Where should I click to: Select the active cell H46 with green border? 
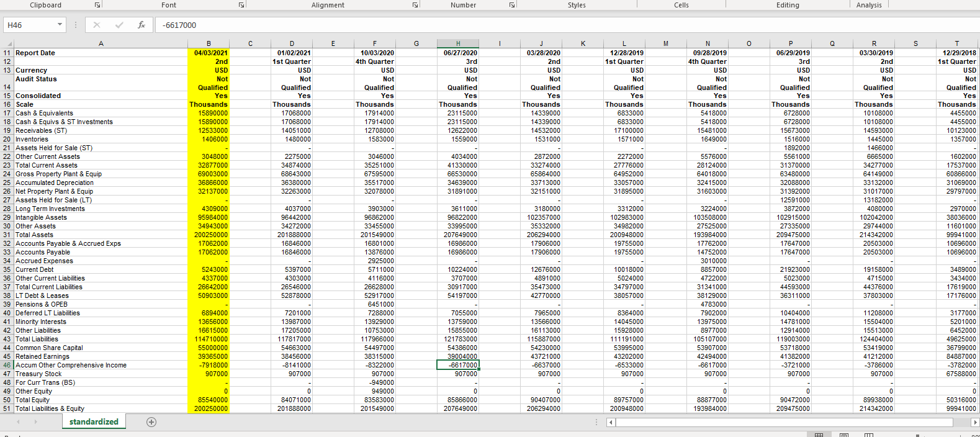[458, 365]
